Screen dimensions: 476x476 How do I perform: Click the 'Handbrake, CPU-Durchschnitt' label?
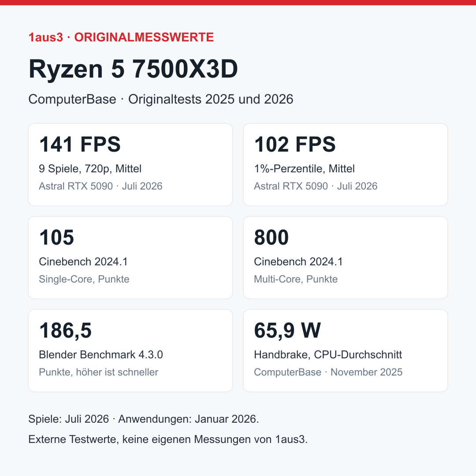[328, 355]
